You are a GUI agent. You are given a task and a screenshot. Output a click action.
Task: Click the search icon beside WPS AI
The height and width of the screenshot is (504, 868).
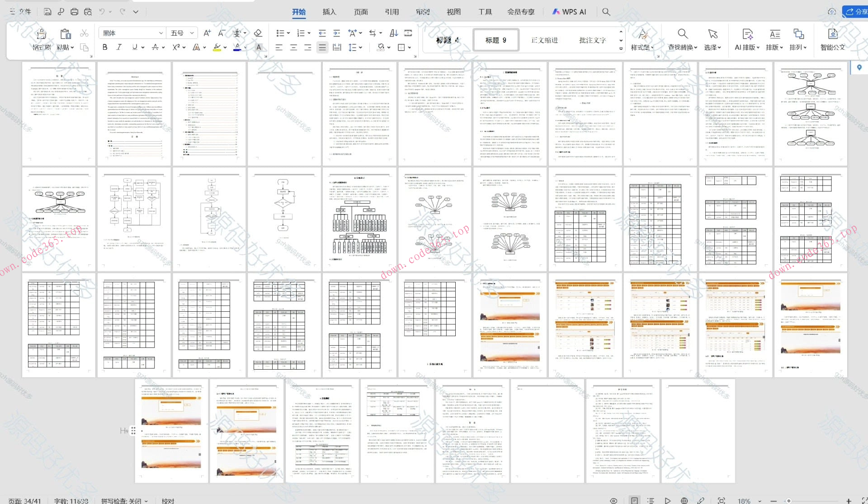click(x=606, y=12)
